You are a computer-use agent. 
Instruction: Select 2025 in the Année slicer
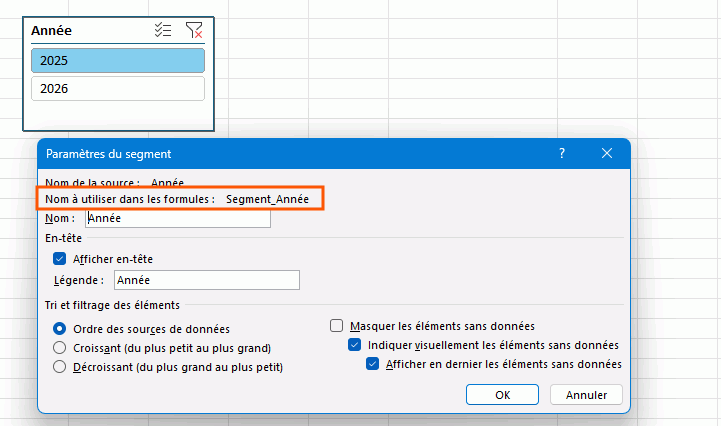118,61
